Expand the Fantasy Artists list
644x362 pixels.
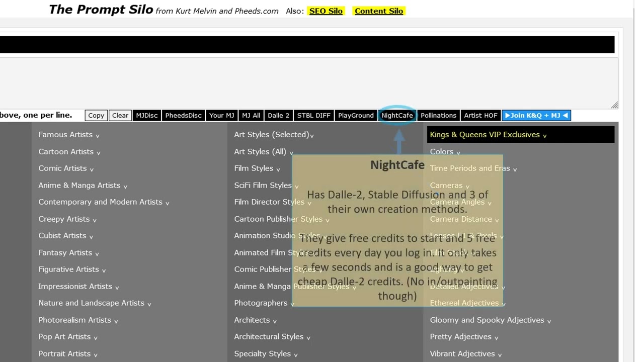(69, 253)
